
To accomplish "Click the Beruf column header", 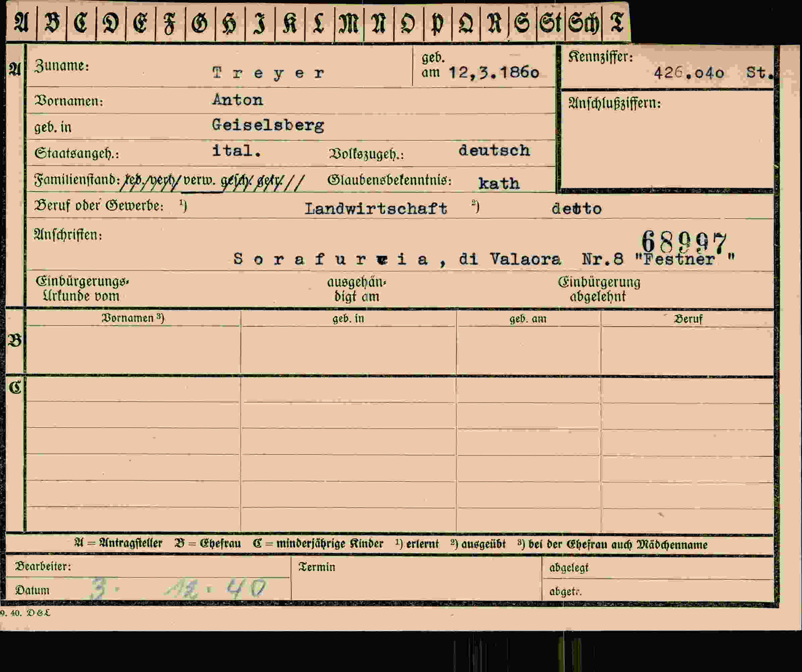I will [x=688, y=319].
